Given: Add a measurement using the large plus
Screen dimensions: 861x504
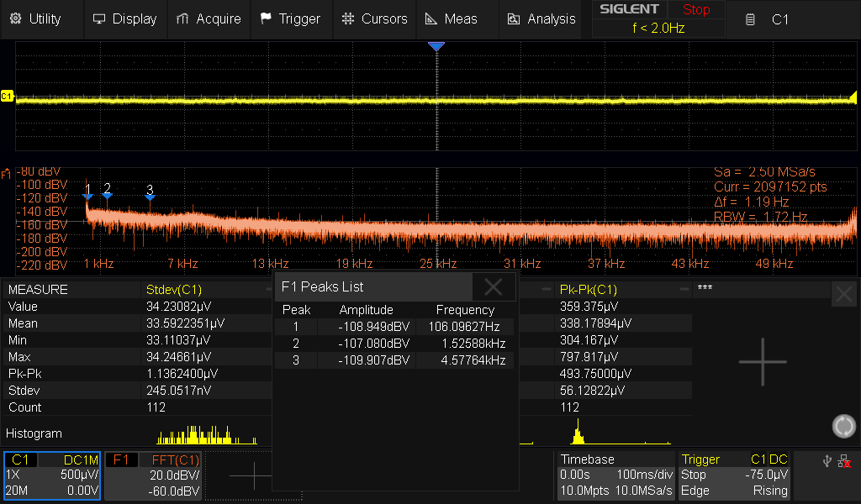Looking at the screenshot, I should 762,361.
